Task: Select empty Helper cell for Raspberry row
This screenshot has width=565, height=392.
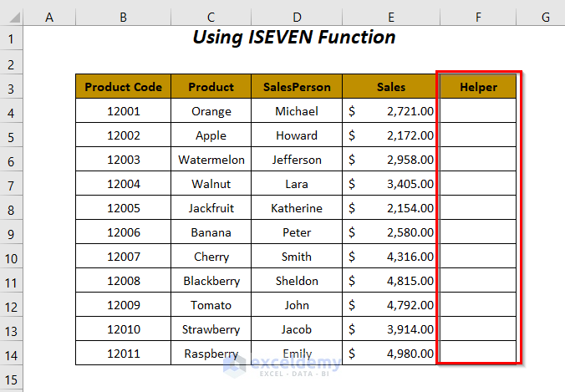Action: pos(476,354)
